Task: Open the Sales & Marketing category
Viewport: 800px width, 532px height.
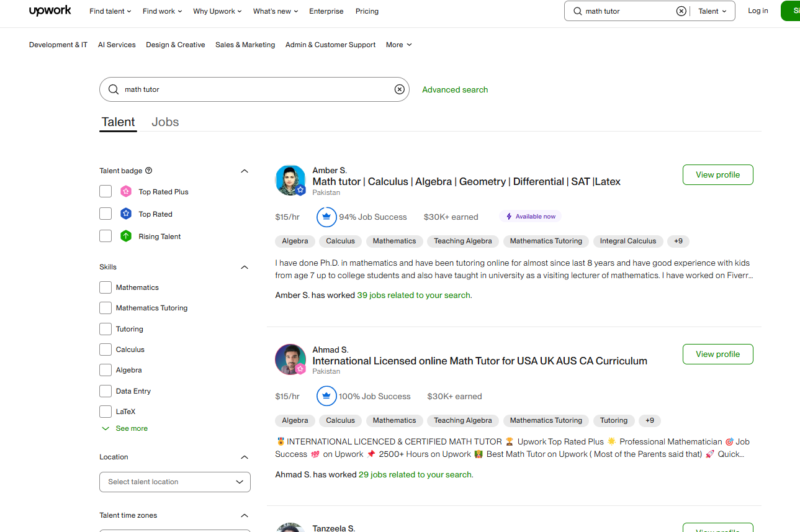Action: pos(245,45)
